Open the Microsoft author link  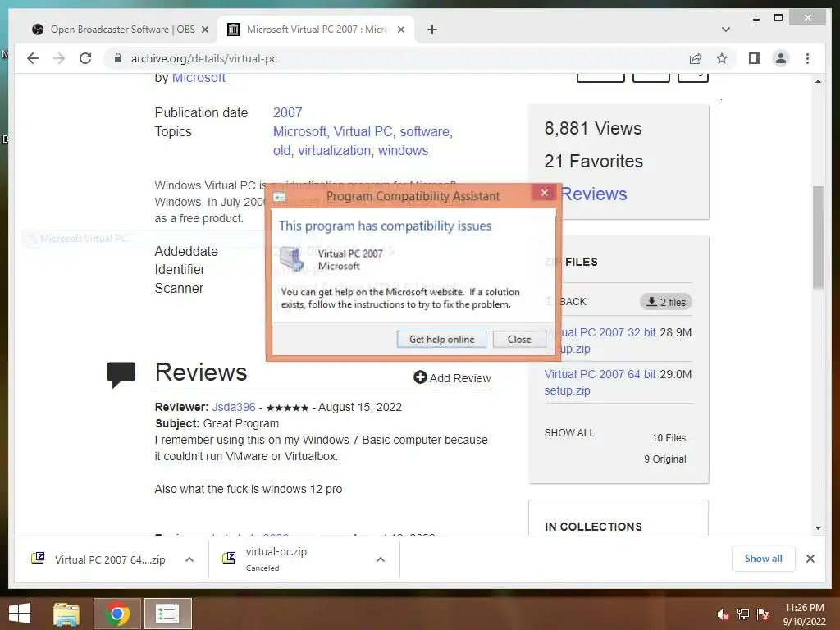[x=199, y=78]
